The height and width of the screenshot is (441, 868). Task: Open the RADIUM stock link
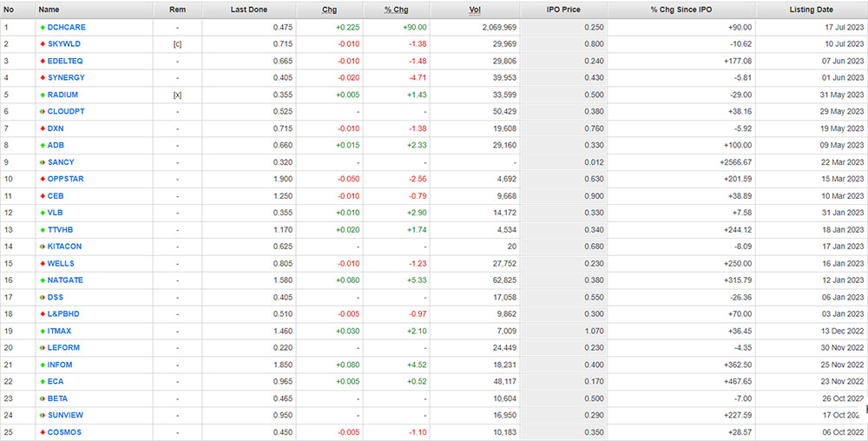coord(62,95)
